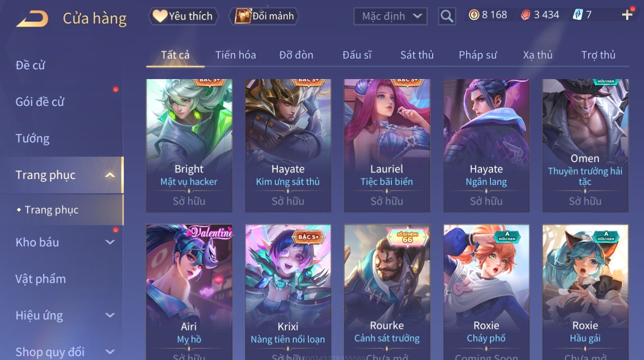Tap the red ruby currency icon

[x=526, y=15]
